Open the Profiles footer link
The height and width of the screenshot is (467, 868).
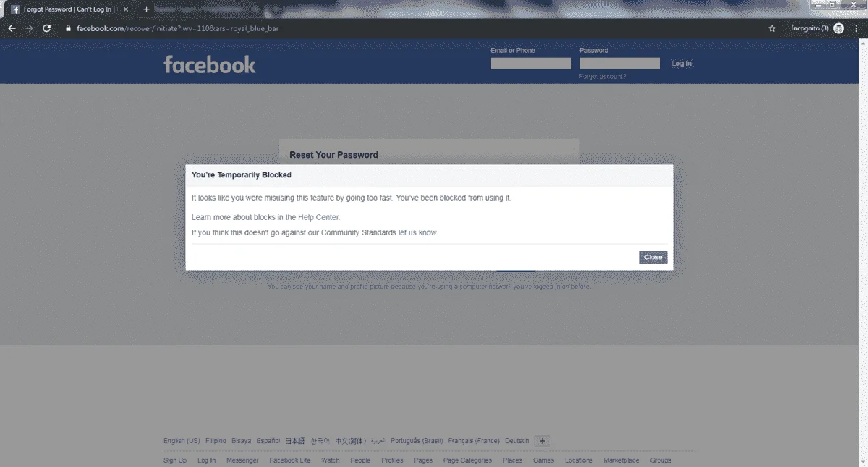click(x=392, y=460)
